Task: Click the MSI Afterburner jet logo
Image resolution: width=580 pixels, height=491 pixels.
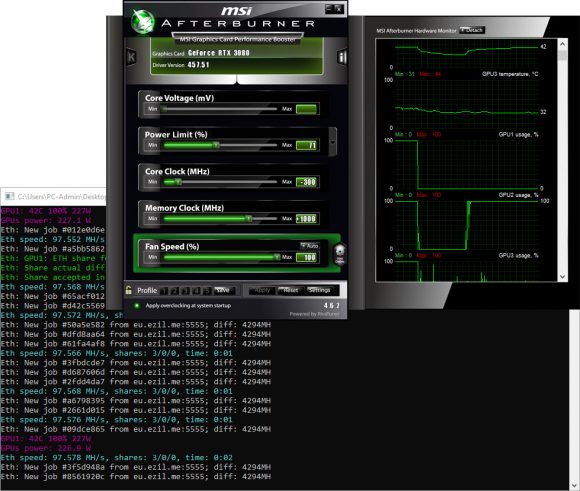Action: (143, 21)
